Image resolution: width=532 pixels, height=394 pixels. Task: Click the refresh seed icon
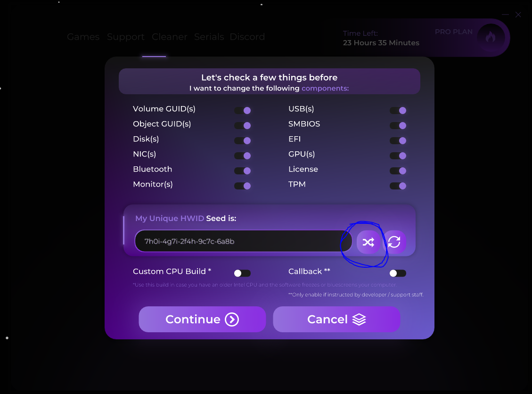[394, 242]
